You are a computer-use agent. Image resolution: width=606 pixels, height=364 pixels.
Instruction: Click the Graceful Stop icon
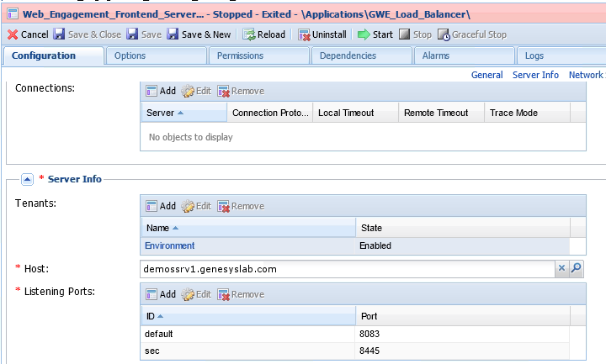pyautogui.click(x=444, y=34)
